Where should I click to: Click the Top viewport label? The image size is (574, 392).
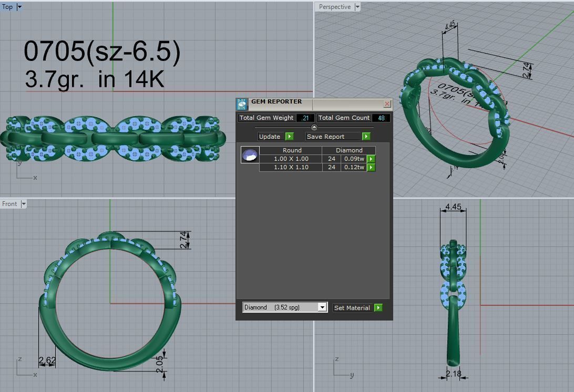[7, 7]
